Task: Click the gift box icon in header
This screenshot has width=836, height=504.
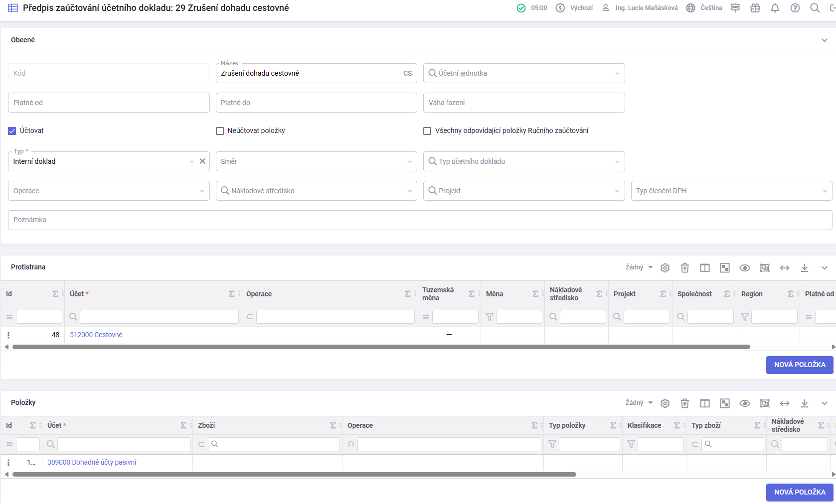Action: 755,8
